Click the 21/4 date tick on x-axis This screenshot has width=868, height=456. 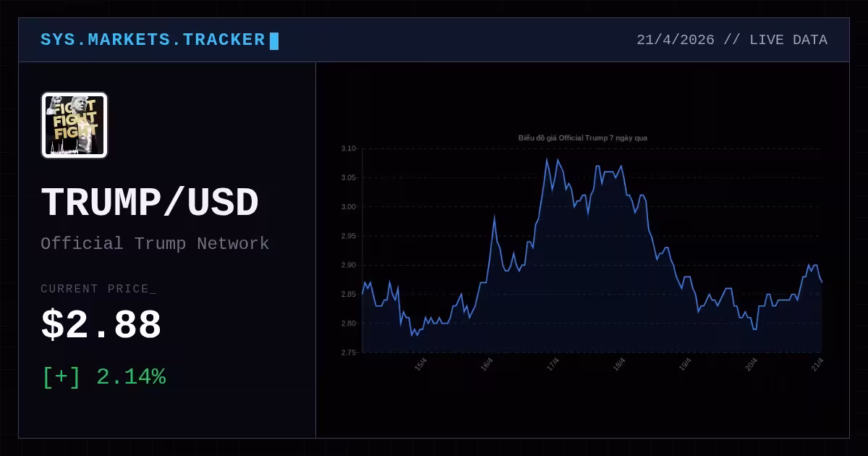818,364
